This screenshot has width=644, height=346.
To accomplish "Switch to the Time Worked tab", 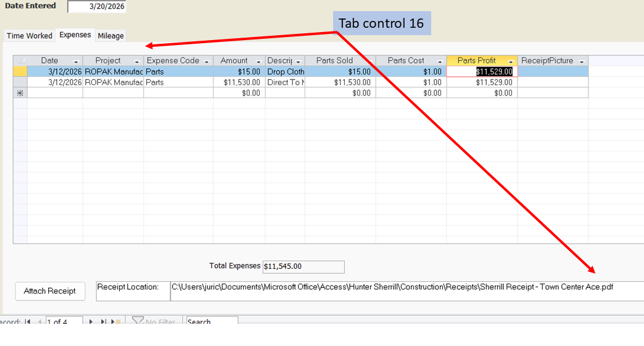I will point(30,36).
